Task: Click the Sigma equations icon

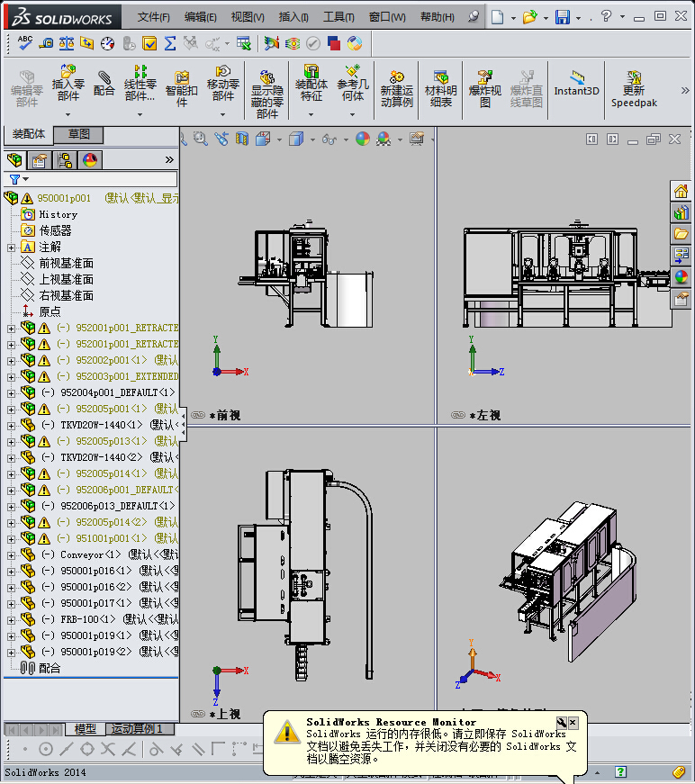Action: tap(170, 43)
